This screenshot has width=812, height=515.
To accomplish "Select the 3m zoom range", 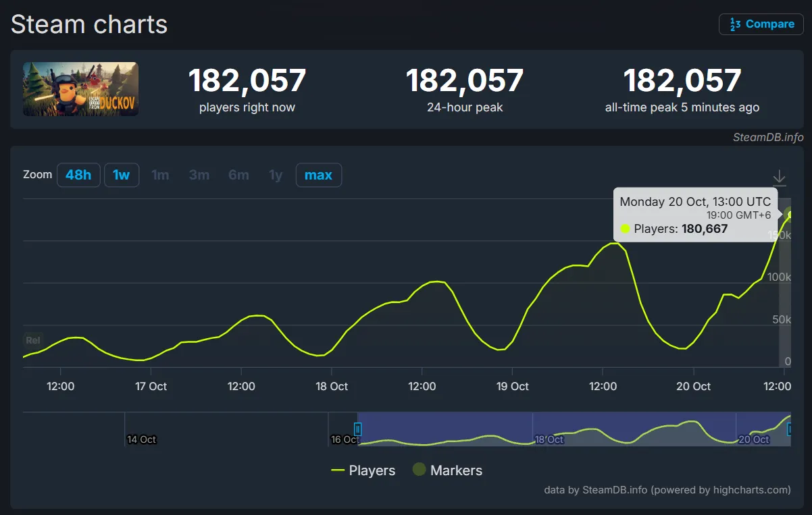I will pos(199,175).
